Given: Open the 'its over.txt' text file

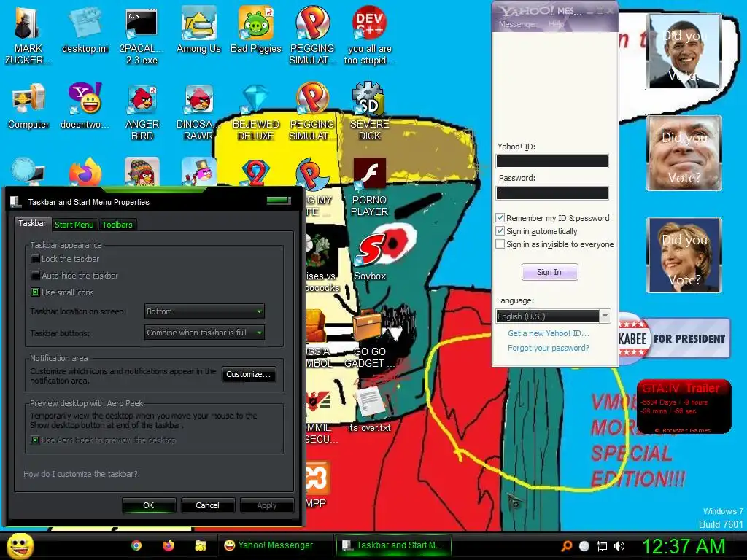Looking at the screenshot, I should pyautogui.click(x=369, y=410).
